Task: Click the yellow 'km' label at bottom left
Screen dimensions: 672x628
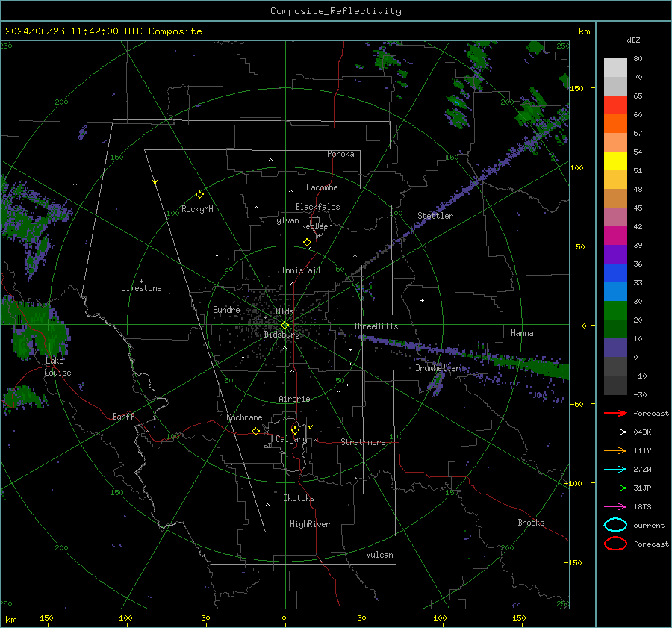Action: [x=11, y=620]
